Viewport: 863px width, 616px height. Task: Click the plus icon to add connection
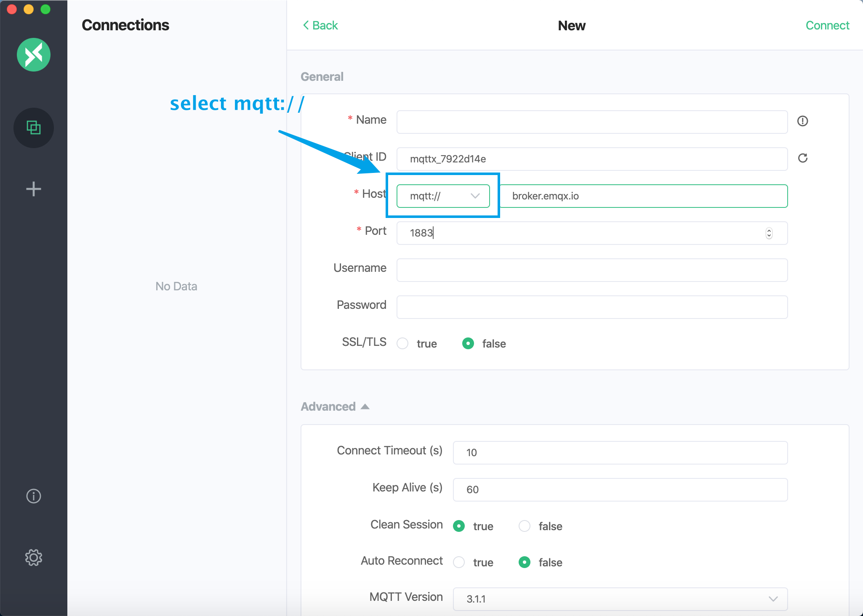(34, 189)
